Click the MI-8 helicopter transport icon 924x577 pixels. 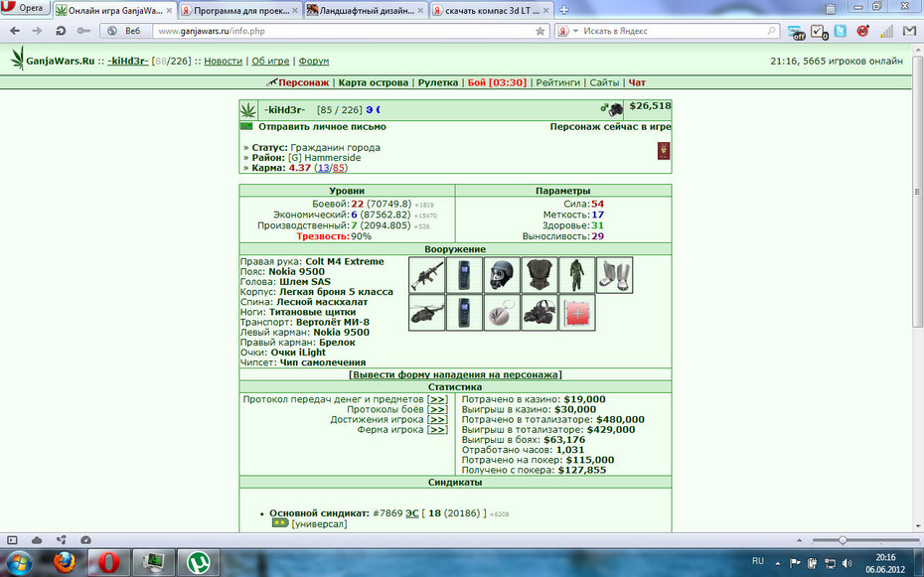pos(426,313)
